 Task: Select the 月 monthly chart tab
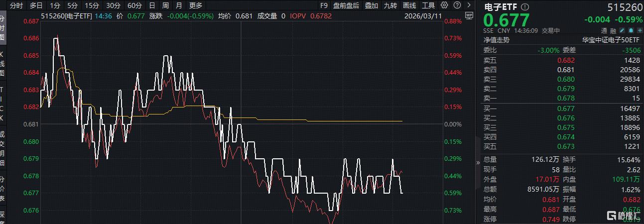tap(179, 5)
